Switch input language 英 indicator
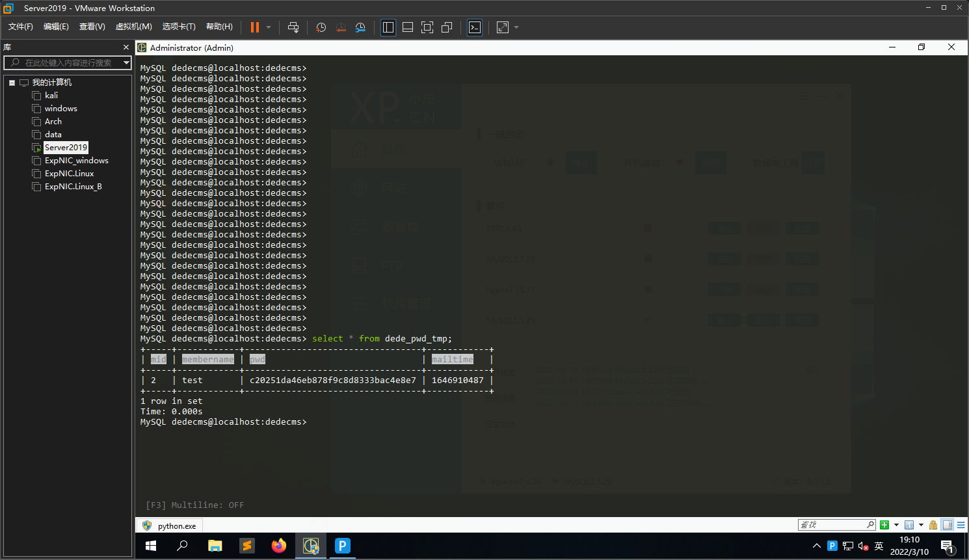The image size is (969, 560). [x=879, y=546]
